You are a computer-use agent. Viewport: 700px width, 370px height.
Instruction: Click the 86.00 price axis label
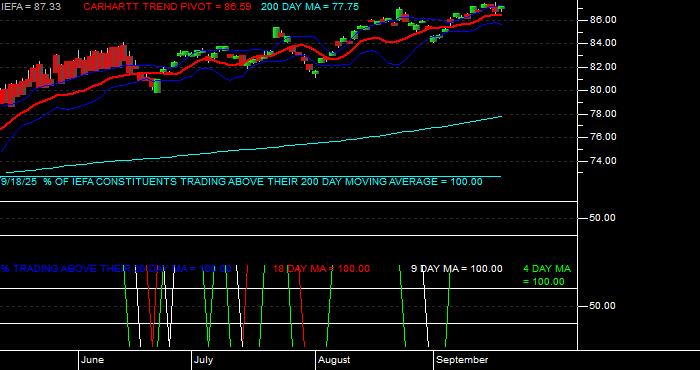[x=603, y=20]
